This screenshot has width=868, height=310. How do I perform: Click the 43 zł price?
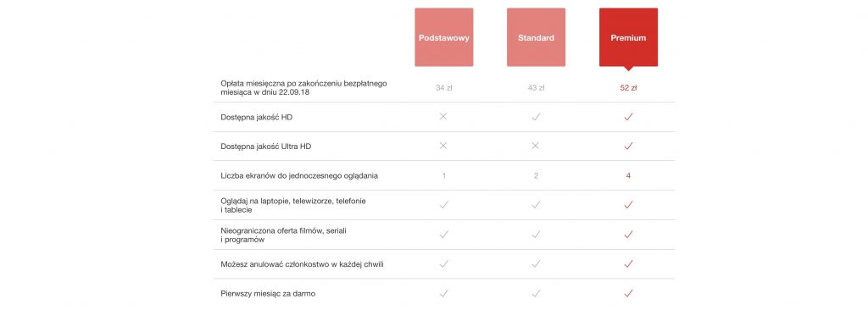[x=536, y=87]
